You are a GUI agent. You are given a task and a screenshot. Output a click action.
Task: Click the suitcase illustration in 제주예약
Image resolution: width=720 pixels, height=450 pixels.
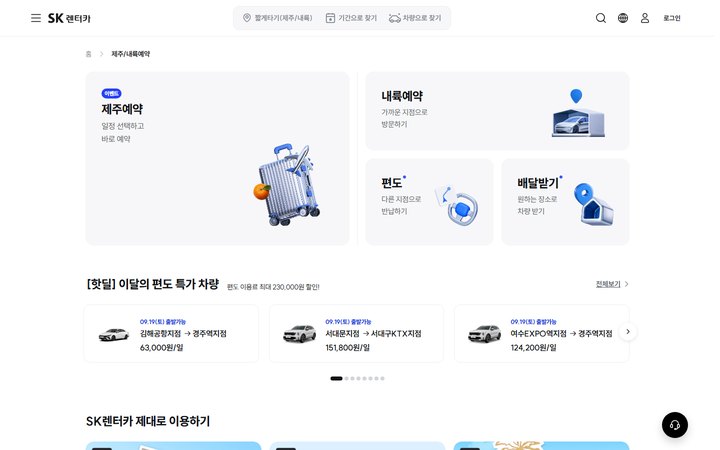287,185
